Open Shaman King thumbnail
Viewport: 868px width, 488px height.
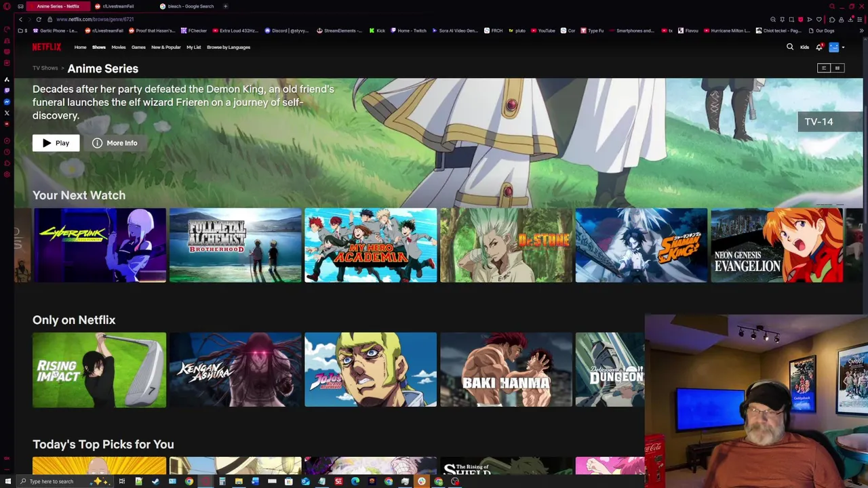tap(642, 245)
